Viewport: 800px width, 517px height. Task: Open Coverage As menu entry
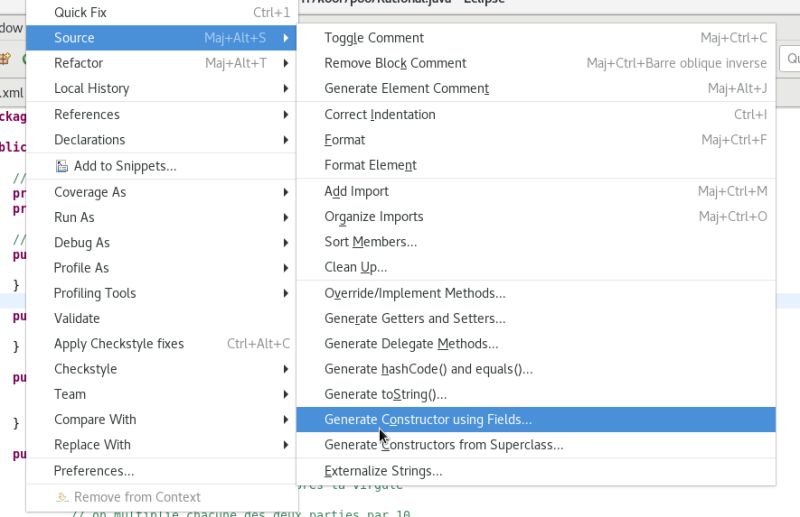coord(161,192)
